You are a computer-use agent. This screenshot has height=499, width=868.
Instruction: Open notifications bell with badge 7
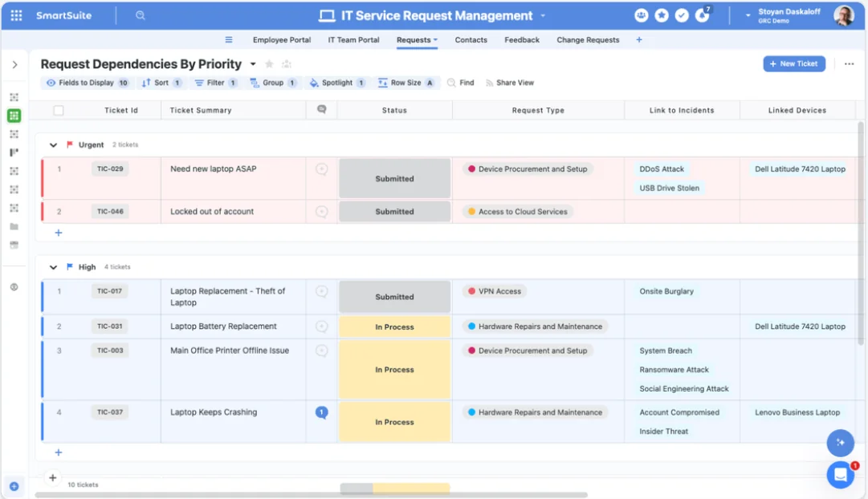[703, 15]
